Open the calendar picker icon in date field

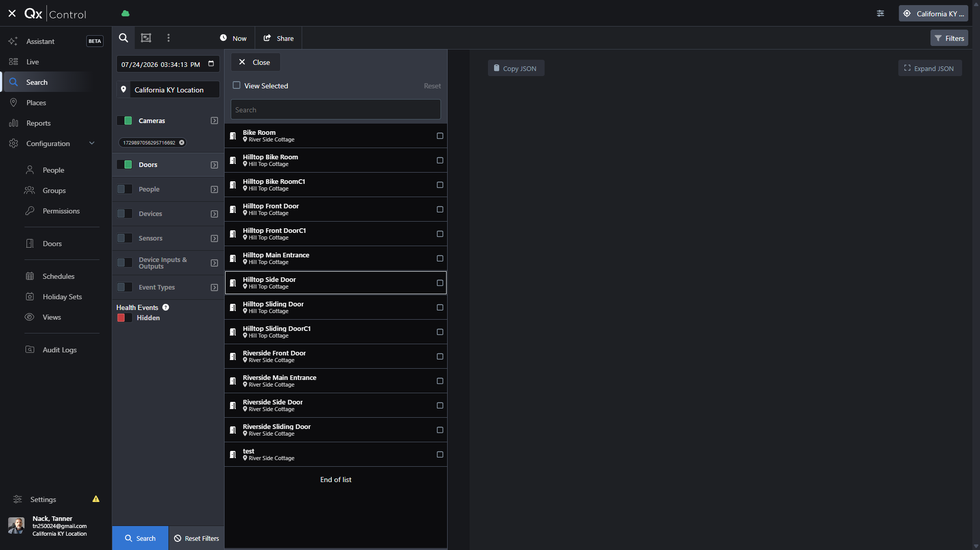211,64
